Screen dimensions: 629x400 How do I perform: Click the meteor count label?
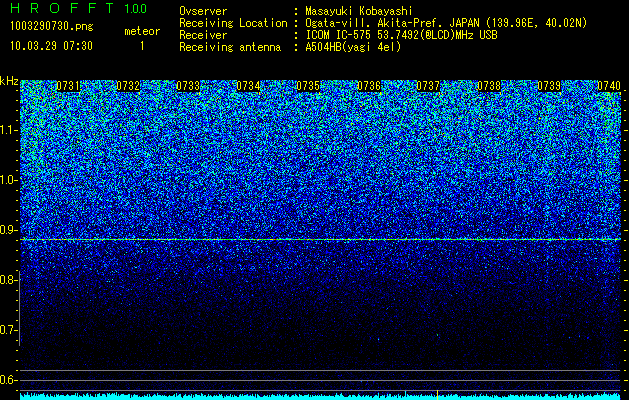[x=142, y=31]
